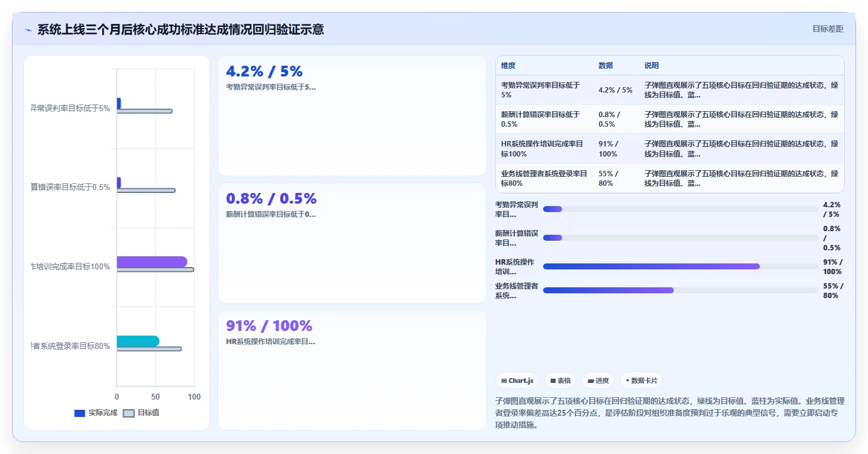The width and height of the screenshot is (868, 454).
Task: Click the gray target bar for 异常误判率目标低于5%
Action: (145, 111)
